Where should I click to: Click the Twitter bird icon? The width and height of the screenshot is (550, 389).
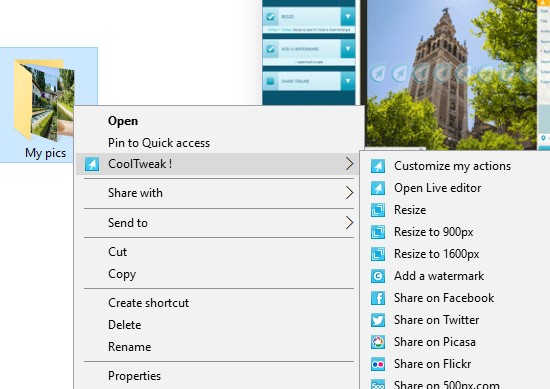[x=378, y=320]
